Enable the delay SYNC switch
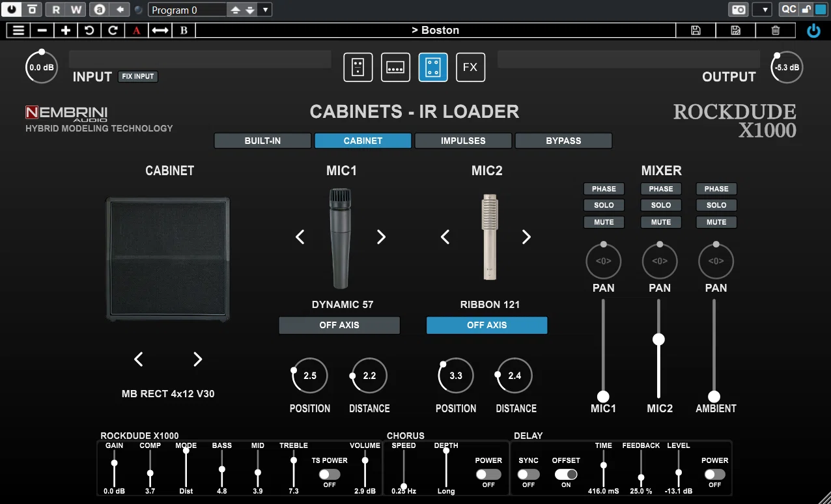 tap(528, 475)
